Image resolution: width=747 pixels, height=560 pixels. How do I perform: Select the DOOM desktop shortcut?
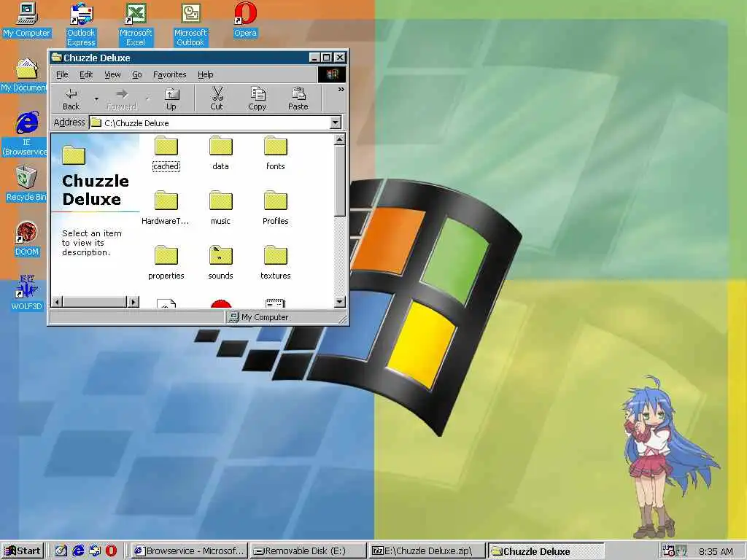coord(27,238)
